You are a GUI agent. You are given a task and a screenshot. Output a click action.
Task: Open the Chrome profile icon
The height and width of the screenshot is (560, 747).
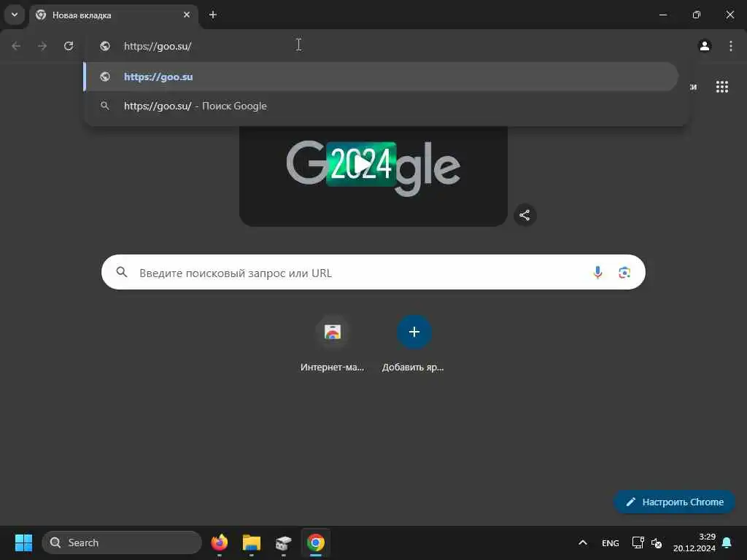coord(705,46)
